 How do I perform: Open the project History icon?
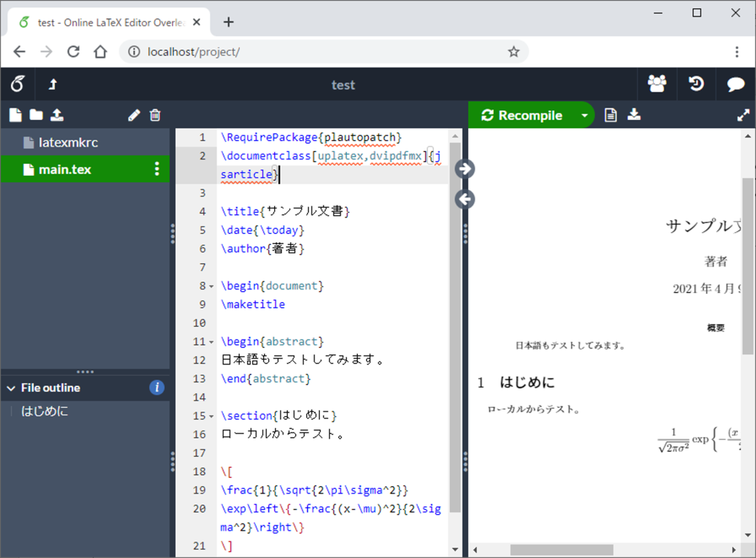(x=696, y=84)
